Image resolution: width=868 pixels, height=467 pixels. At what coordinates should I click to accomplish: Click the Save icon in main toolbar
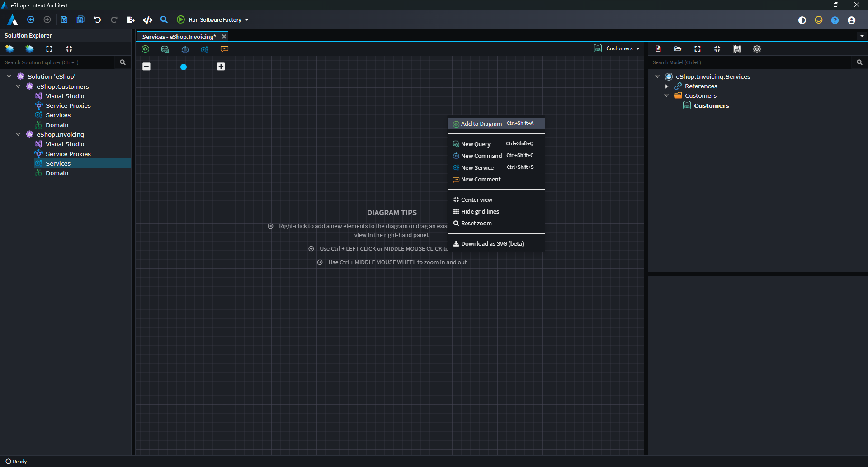pyautogui.click(x=64, y=20)
